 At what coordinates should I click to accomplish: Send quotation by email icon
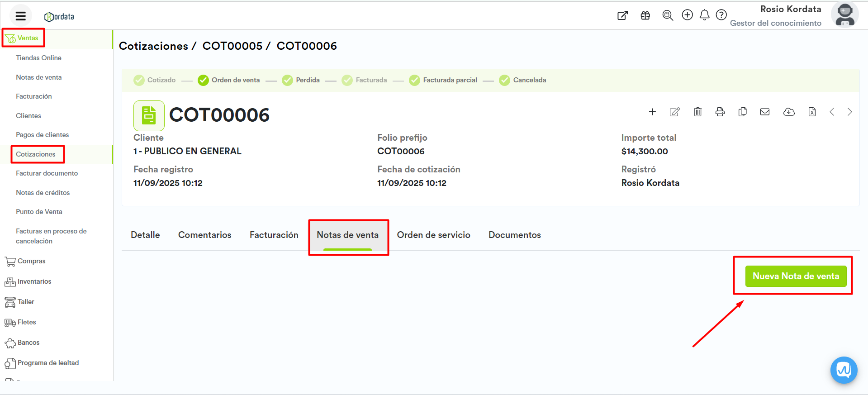pos(764,112)
